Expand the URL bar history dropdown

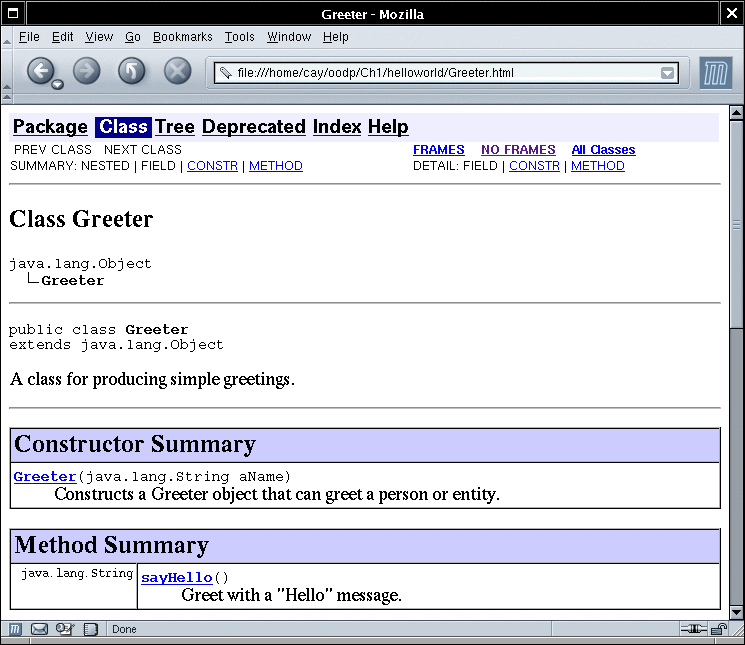click(x=667, y=73)
